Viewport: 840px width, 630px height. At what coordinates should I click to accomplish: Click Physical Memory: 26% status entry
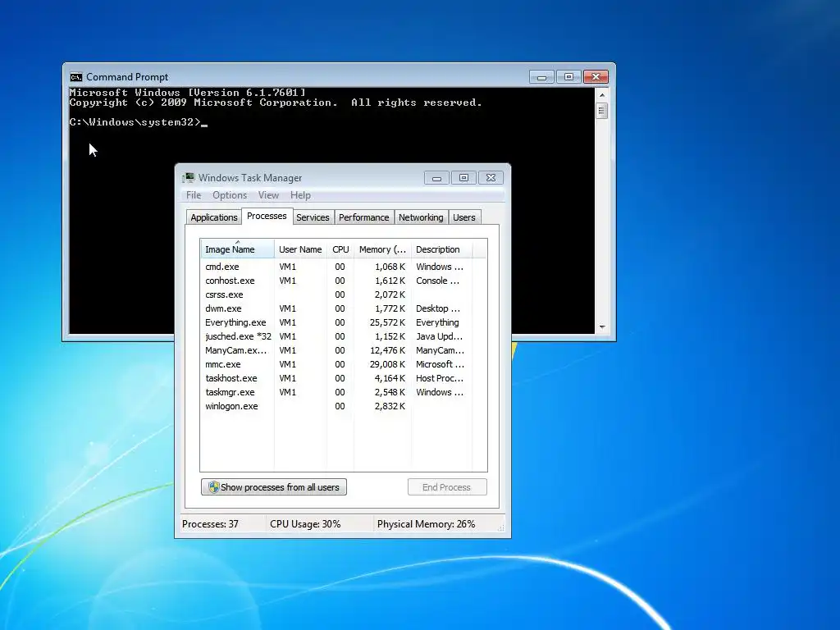pos(426,524)
